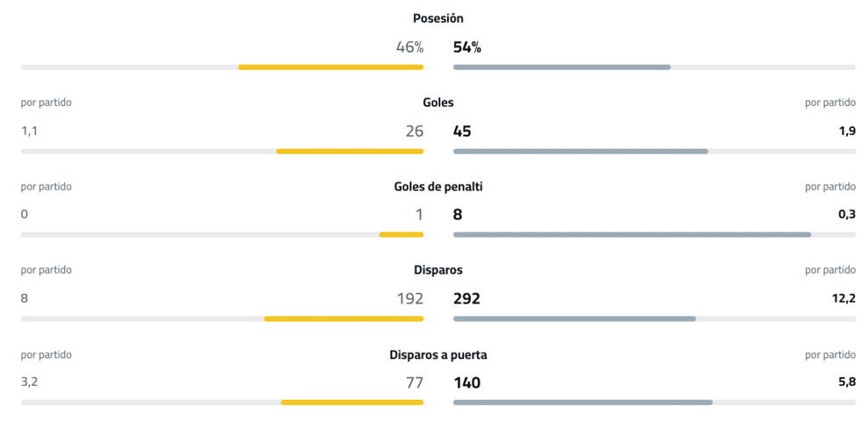
Task: Select the Disparos a puerta label
Action: tap(438, 355)
